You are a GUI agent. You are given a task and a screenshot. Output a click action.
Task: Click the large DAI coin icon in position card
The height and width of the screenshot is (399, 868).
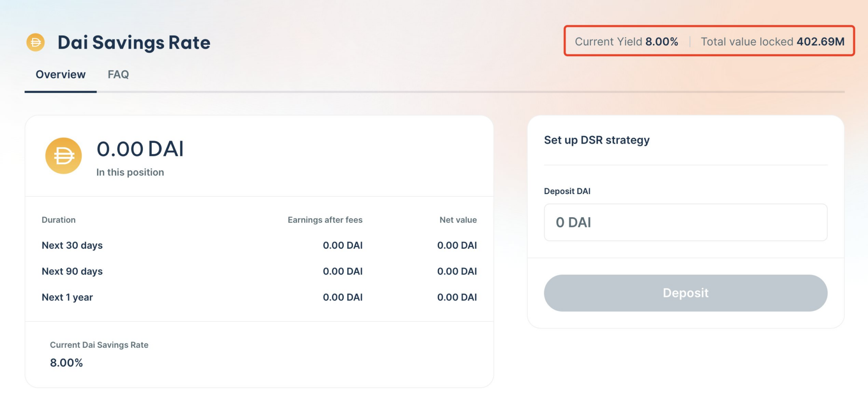pos(64,156)
